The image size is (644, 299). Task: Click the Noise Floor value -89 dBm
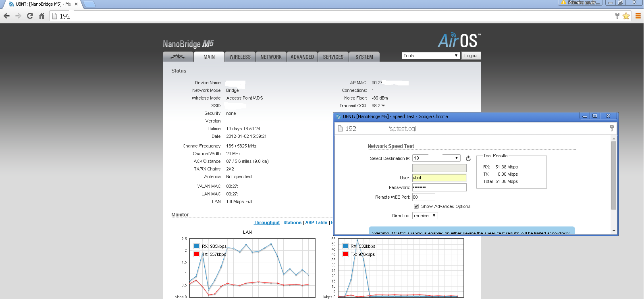[x=380, y=98]
